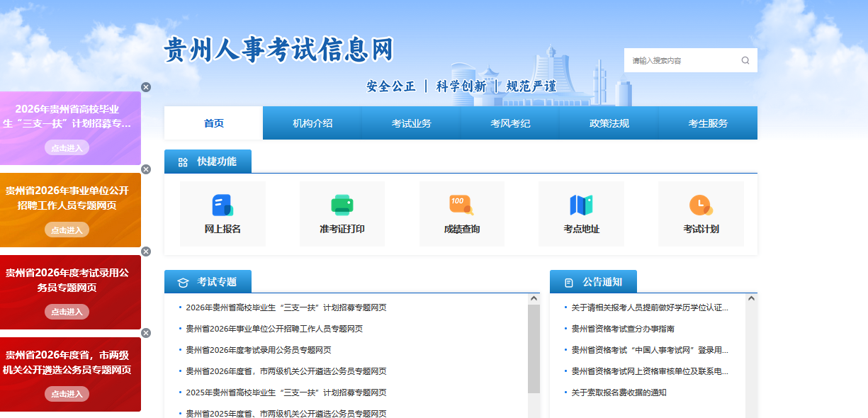Switch to the 机构介绍 navigation tab
The height and width of the screenshot is (418, 868).
[x=312, y=123]
